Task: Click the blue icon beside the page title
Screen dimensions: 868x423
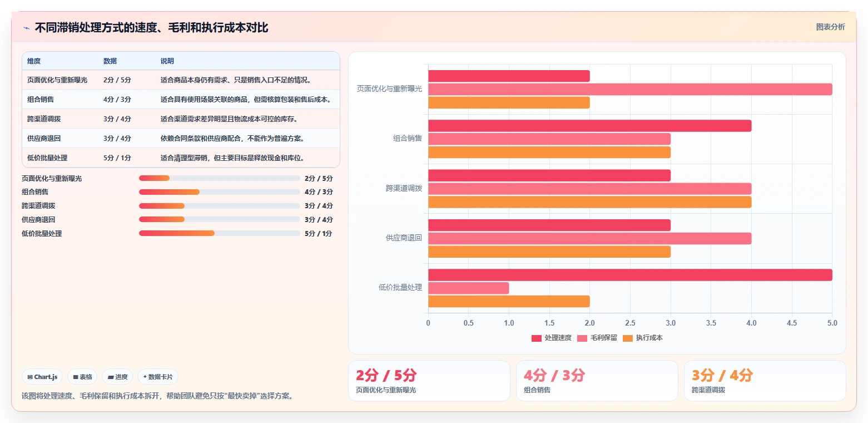Action: pos(26,28)
